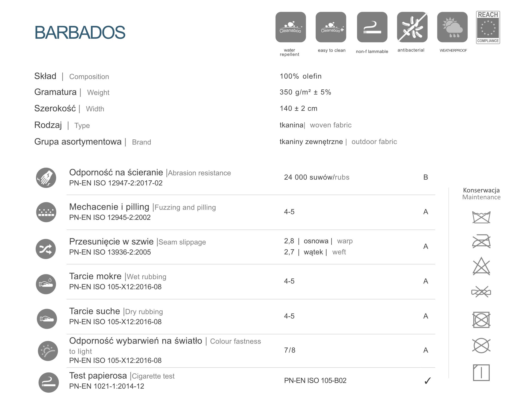Click the cigarette test checkmark
532x398 pixels.
click(427, 381)
